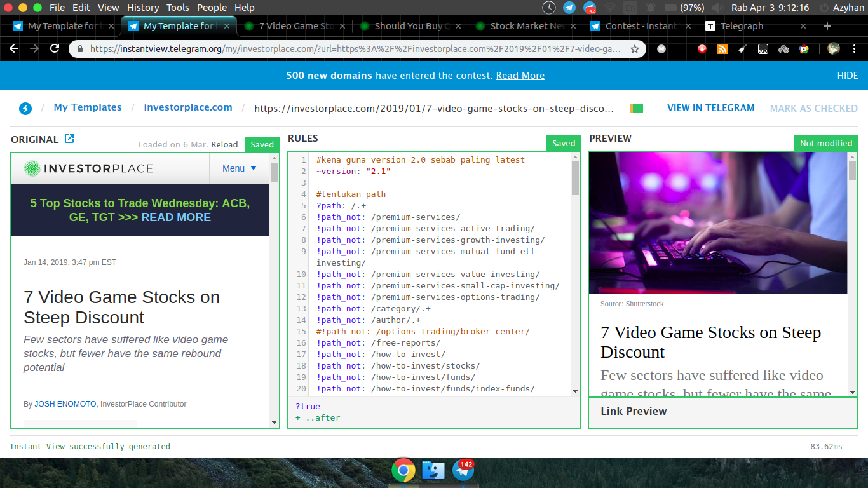This screenshot has height=488, width=868.
Task: Switch to the Contest - Instant View tab
Action: tap(641, 26)
